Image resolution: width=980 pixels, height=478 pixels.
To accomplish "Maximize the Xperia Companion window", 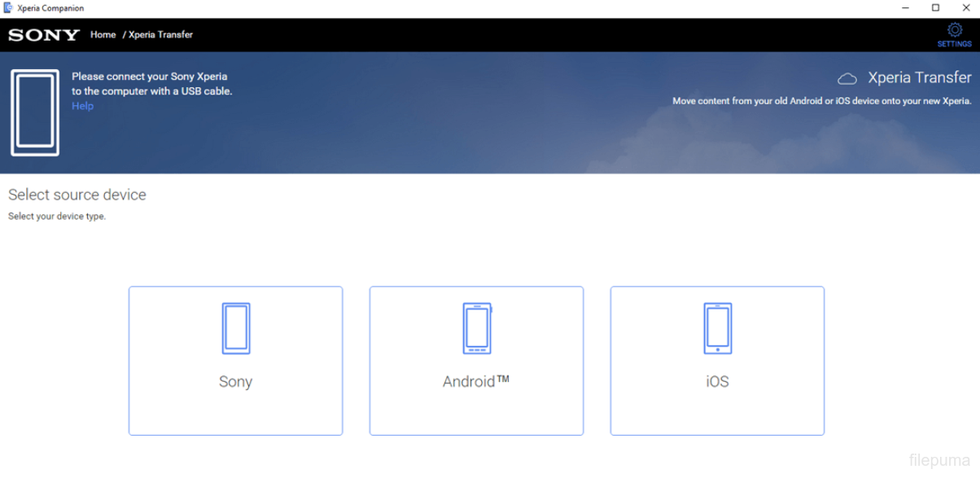I will (x=936, y=8).
